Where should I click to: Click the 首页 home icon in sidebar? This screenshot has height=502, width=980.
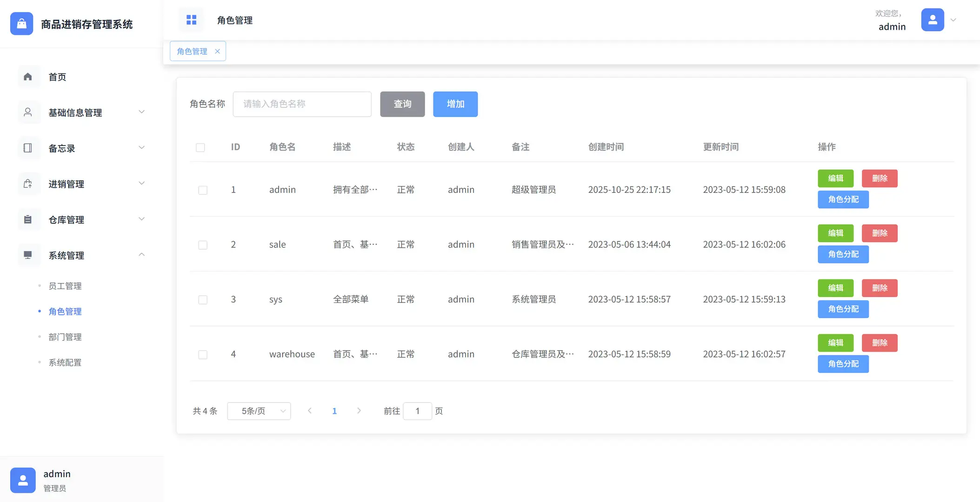pyautogui.click(x=28, y=77)
